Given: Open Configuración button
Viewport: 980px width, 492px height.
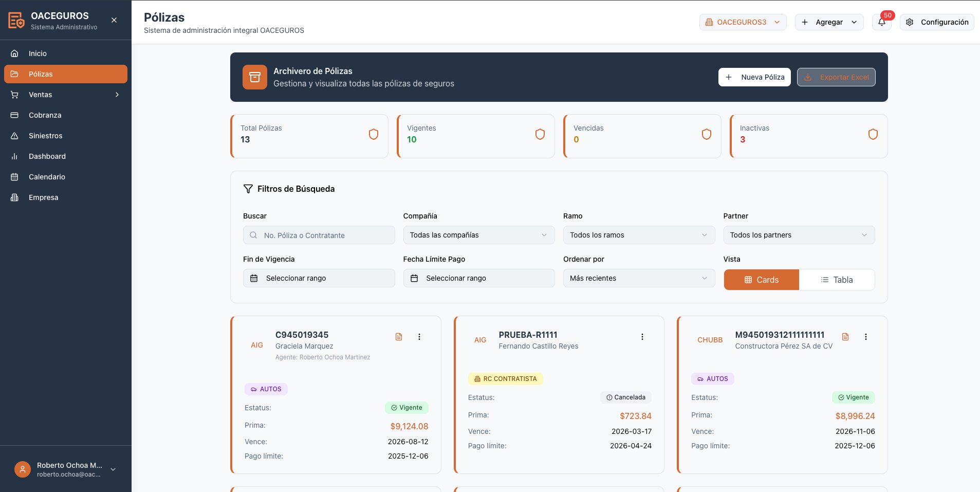Looking at the screenshot, I should point(937,22).
